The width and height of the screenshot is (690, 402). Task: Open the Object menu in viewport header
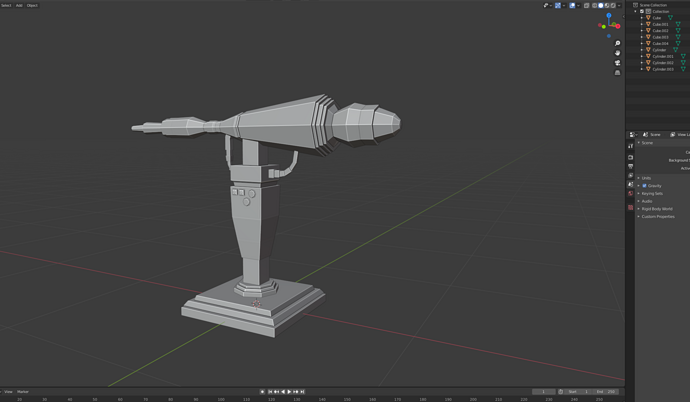(32, 5)
